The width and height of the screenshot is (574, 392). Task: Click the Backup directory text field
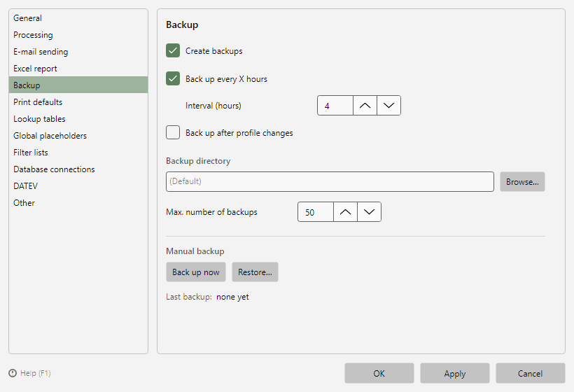pos(330,181)
